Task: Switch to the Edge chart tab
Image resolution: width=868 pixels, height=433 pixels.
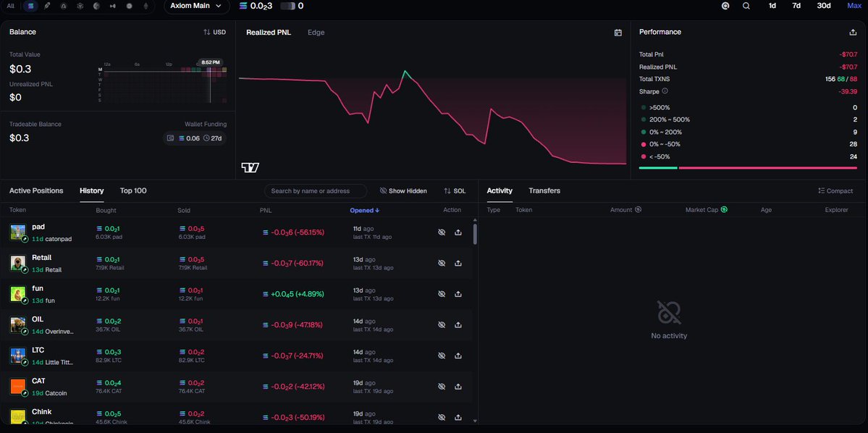Action: (x=316, y=32)
